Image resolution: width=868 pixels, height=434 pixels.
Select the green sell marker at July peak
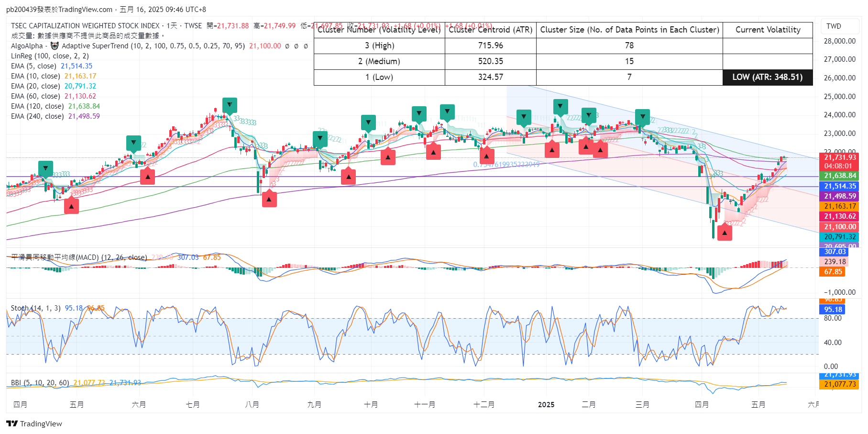230,105
